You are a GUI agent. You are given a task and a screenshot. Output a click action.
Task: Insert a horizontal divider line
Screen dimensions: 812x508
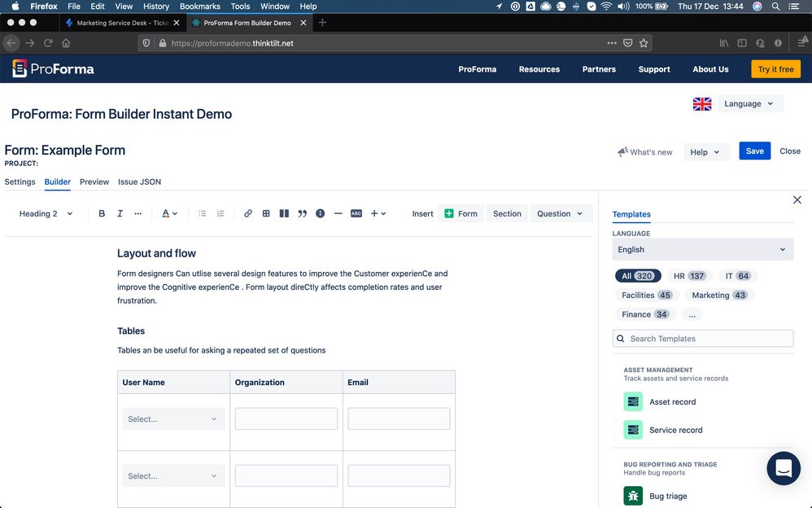(x=338, y=213)
